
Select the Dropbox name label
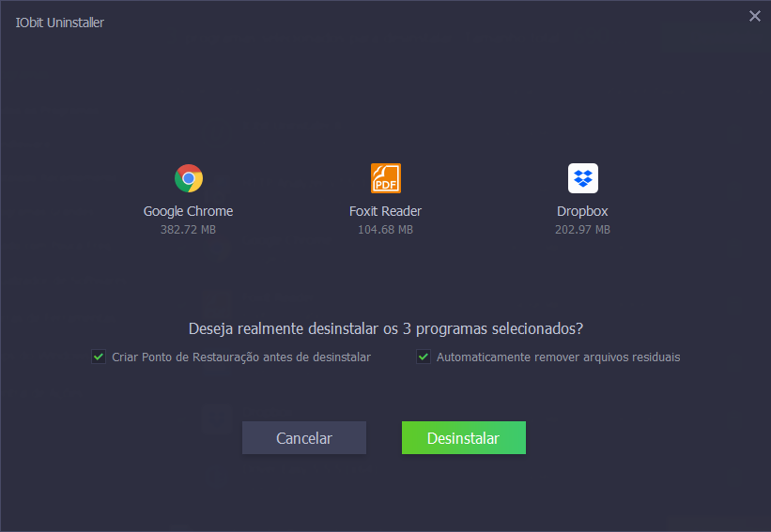point(582,211)
